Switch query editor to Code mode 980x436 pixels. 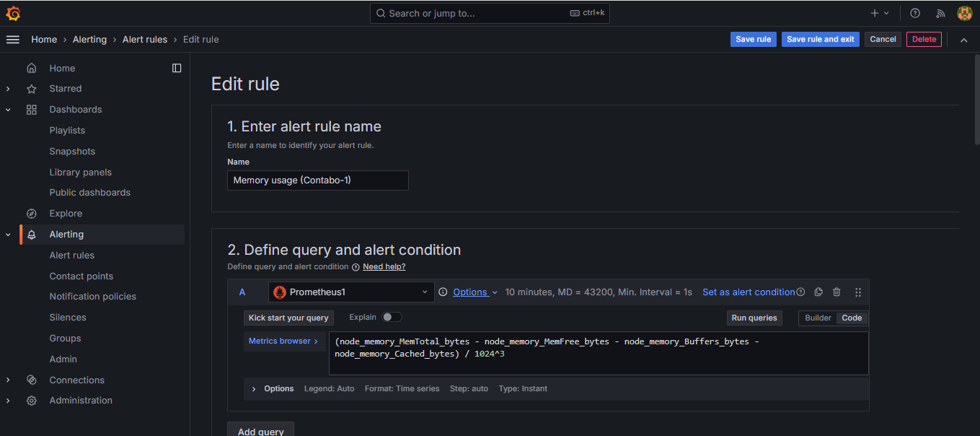pyautogui.click(x=852, y=318)
